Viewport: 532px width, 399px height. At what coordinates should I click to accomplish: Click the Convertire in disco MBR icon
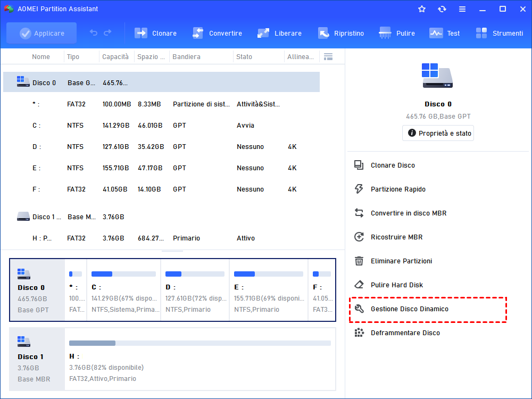click(x=359, y=213)
